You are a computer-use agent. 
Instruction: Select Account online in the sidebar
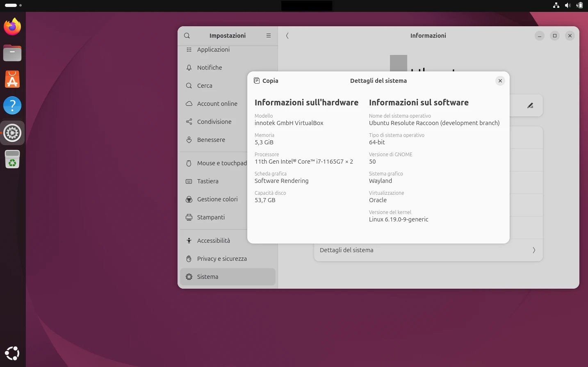[217, 104]
